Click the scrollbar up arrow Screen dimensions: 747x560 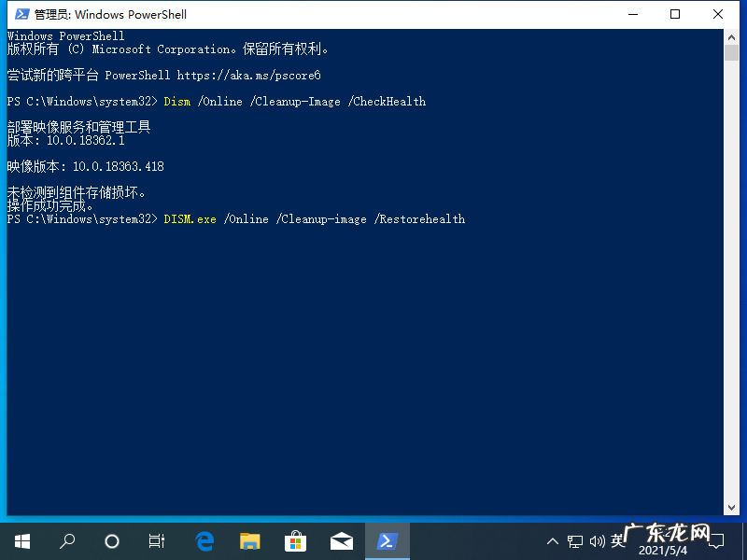pyautogui.click(x=731, y=36)
